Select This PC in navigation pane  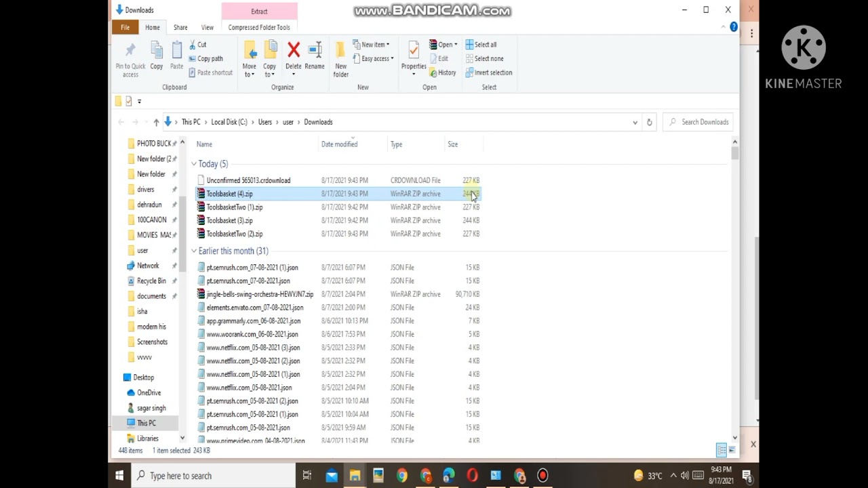pyautogui.click(x=146, y=423)
